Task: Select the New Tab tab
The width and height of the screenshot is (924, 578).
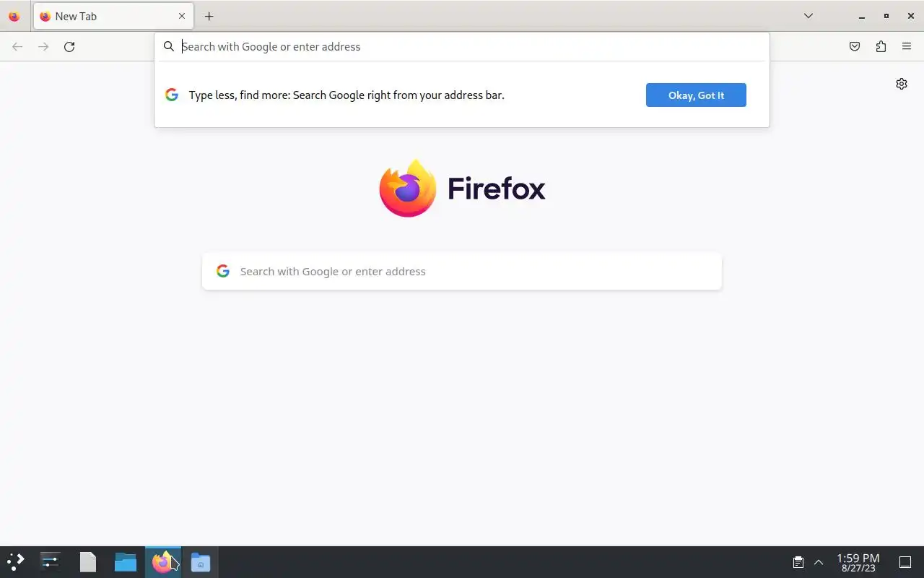Action: tap(113, 16)
